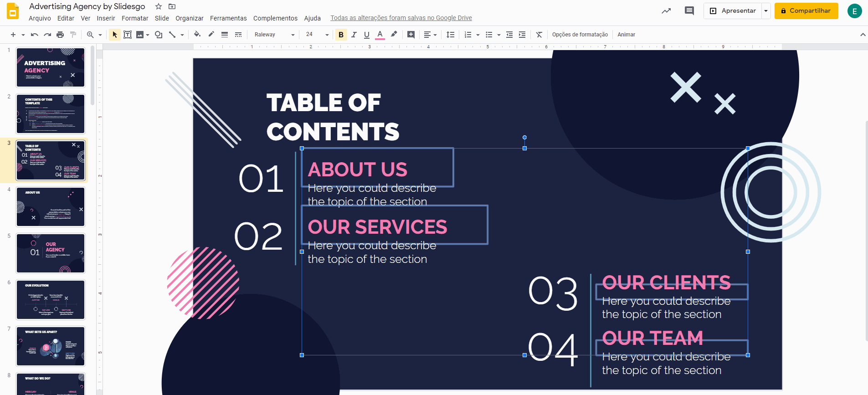This screenshot has width=868, height=395.
Task: Click the Fill color bucket icon
Action: [197, 34]
